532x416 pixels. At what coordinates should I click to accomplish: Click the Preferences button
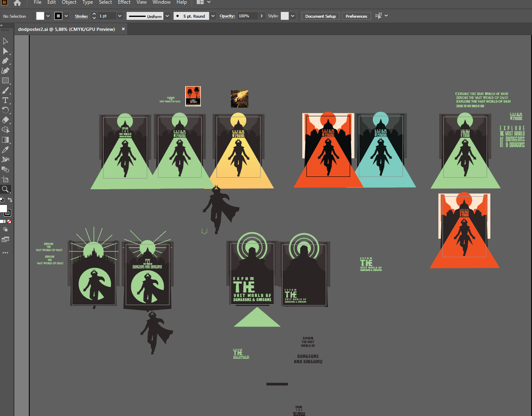click(x=356, y=16)
